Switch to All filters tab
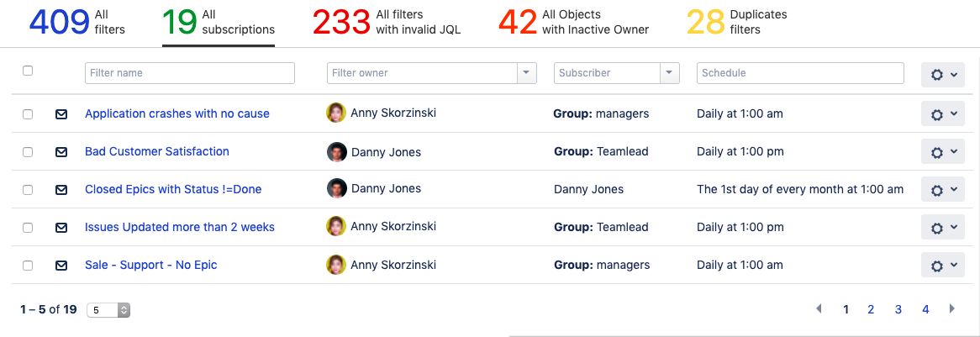The image size is (980, 337). [x=77, y=23]
